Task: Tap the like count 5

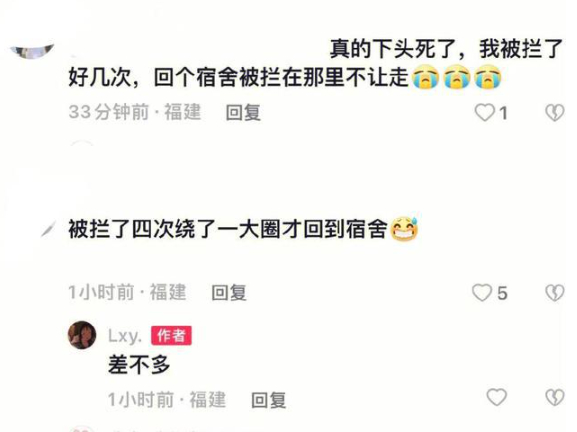Action: pos(502,294)
